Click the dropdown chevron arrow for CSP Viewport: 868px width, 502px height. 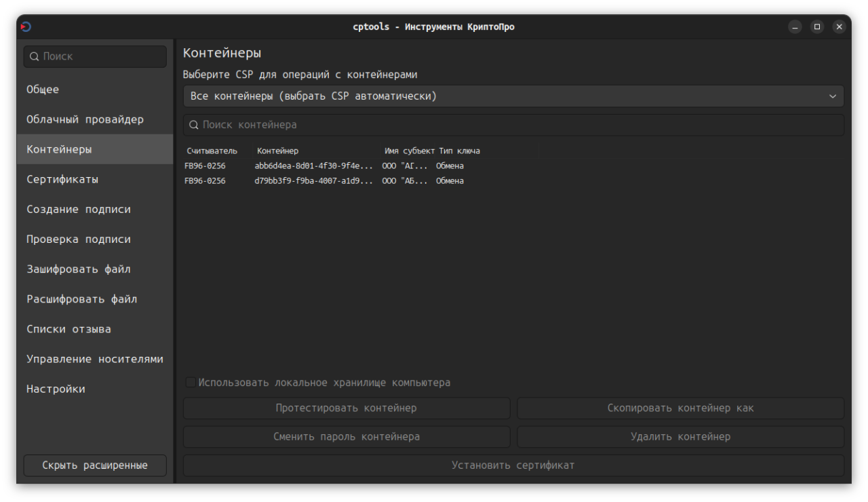pos(833,96)
